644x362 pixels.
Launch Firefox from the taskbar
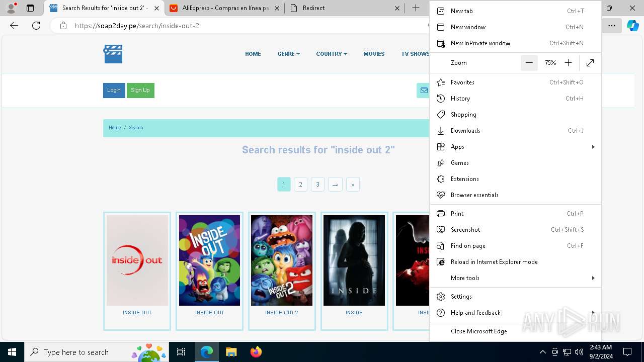256,352
